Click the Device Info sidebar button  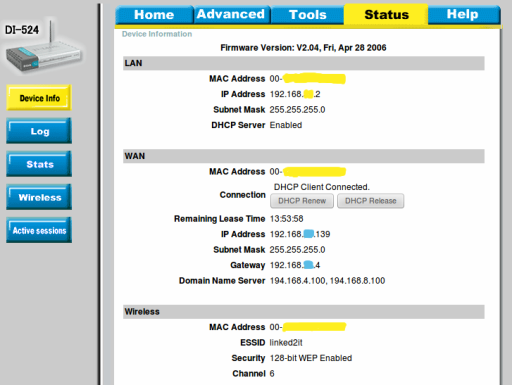tap(39, 98)
